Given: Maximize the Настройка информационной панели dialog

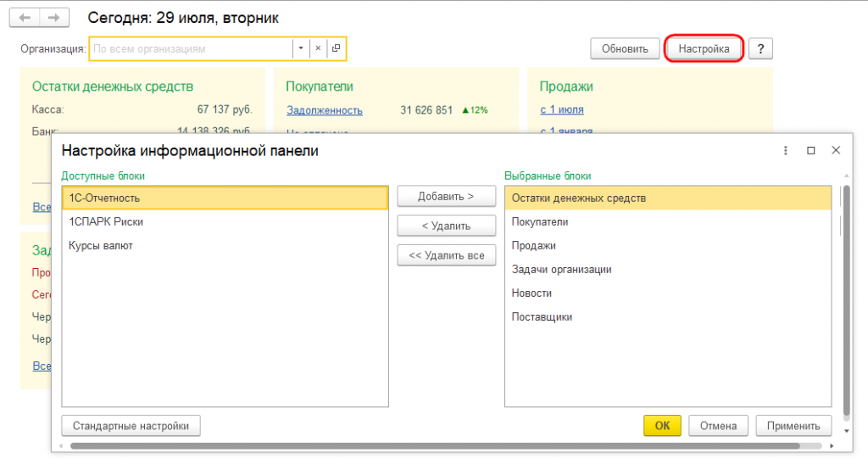Looking at the screenshot, I should [811, 151].
